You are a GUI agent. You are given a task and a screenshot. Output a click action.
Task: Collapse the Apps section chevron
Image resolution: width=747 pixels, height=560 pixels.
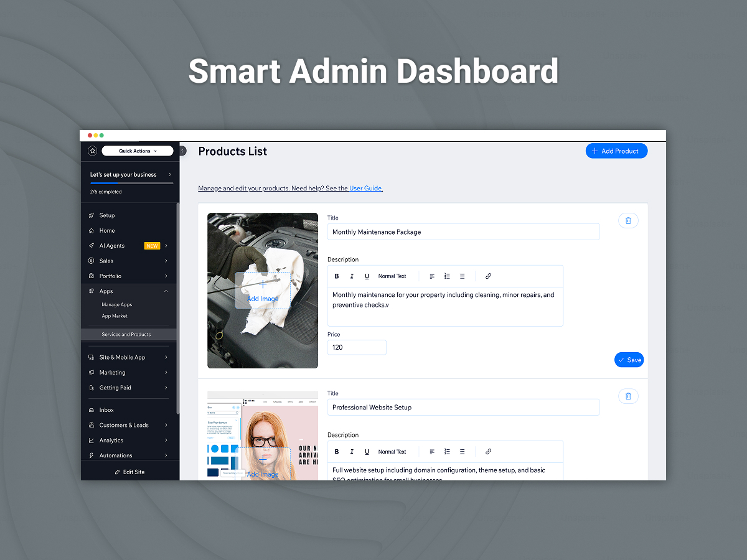[166, 291]
